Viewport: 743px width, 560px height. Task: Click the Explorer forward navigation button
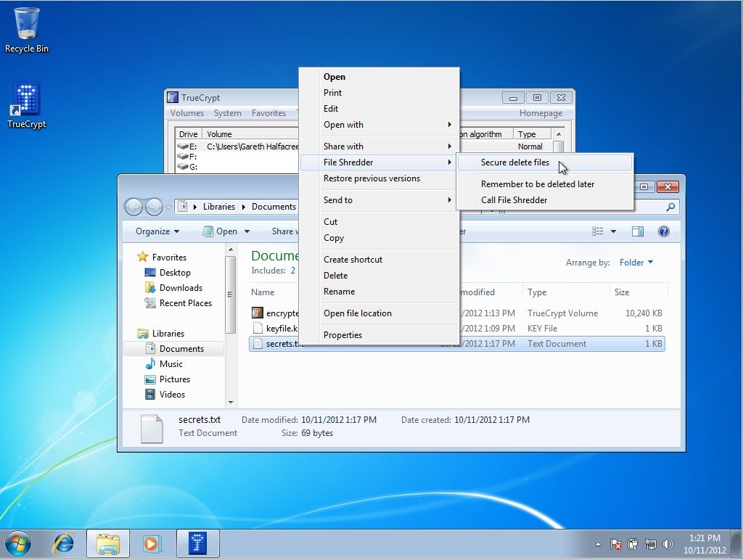[x=154, y=207]
